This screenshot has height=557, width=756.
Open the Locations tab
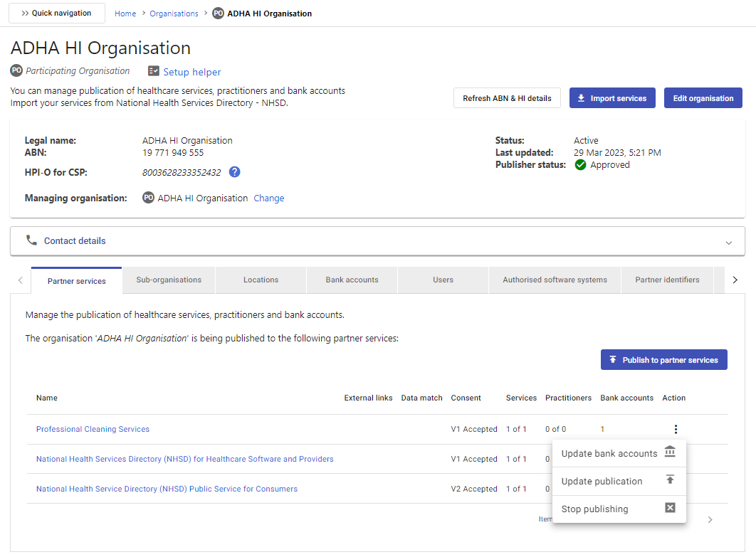(261, 280)
